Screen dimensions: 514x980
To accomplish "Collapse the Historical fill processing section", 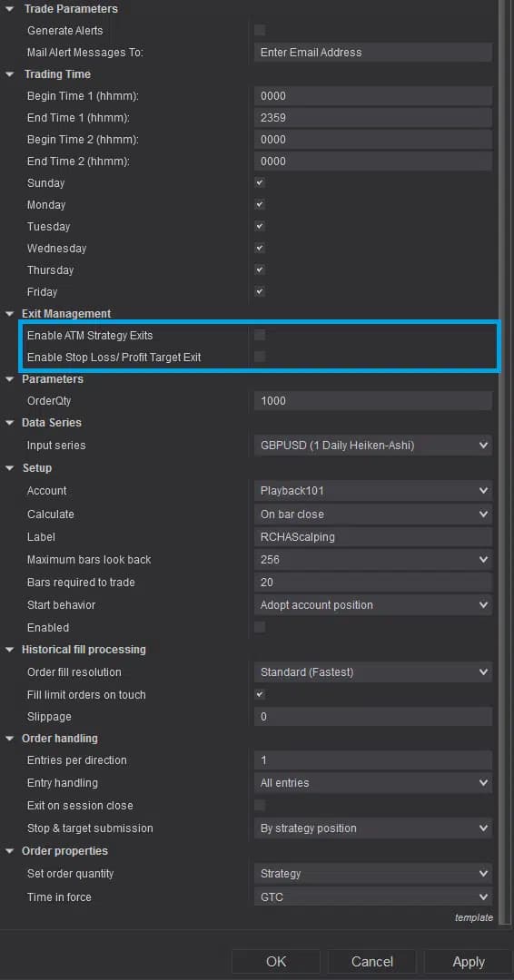I will (x=10, y=650).
